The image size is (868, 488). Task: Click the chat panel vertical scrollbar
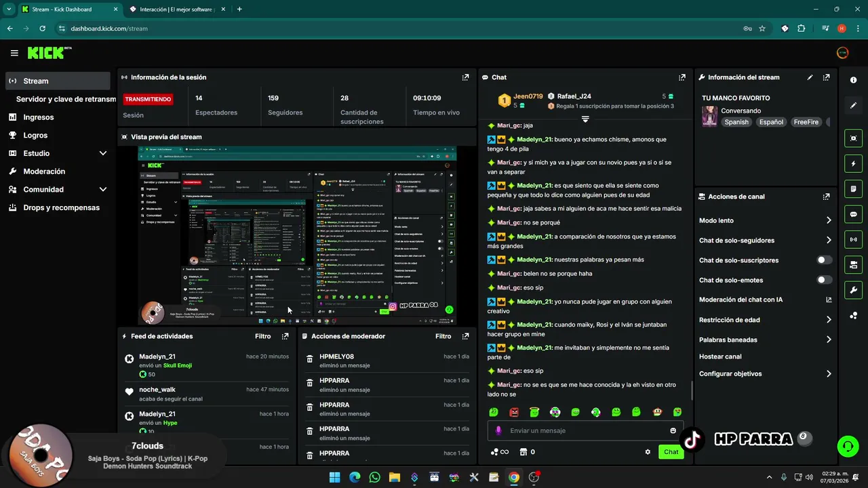[691, 390]
